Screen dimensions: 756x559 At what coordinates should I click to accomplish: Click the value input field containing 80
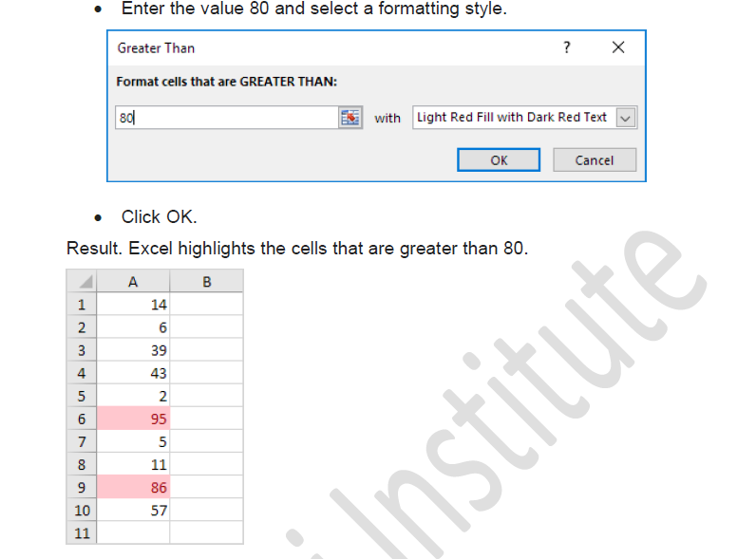pos(226,118)
